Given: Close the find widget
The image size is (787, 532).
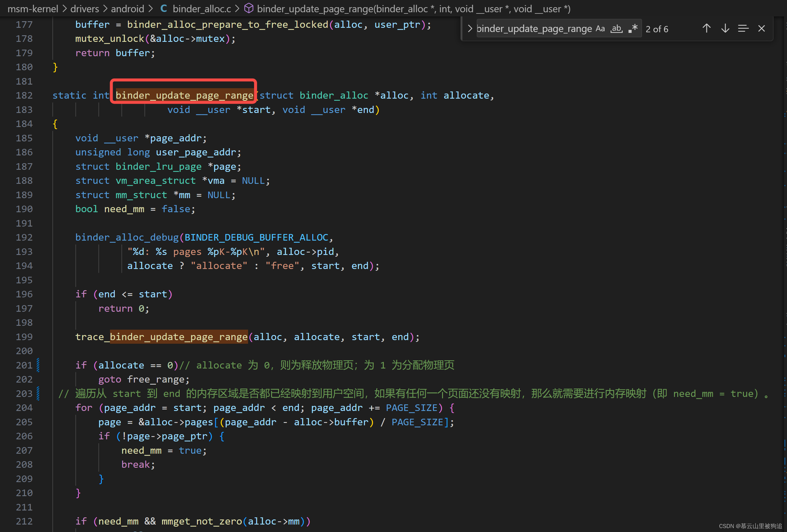Looking at the screenshot, I should (x=761, y=29).
